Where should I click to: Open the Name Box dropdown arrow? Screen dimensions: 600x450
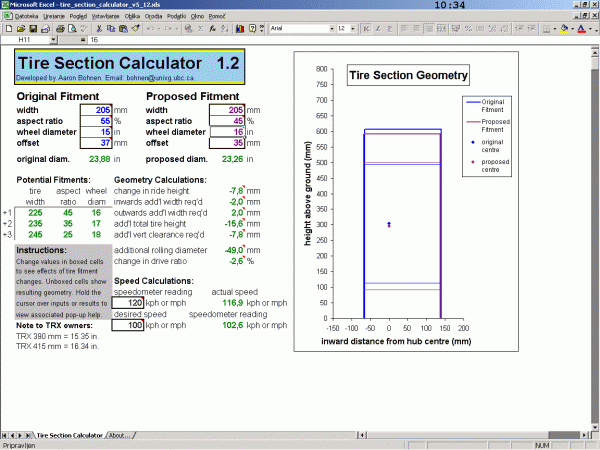pos(53,39)
